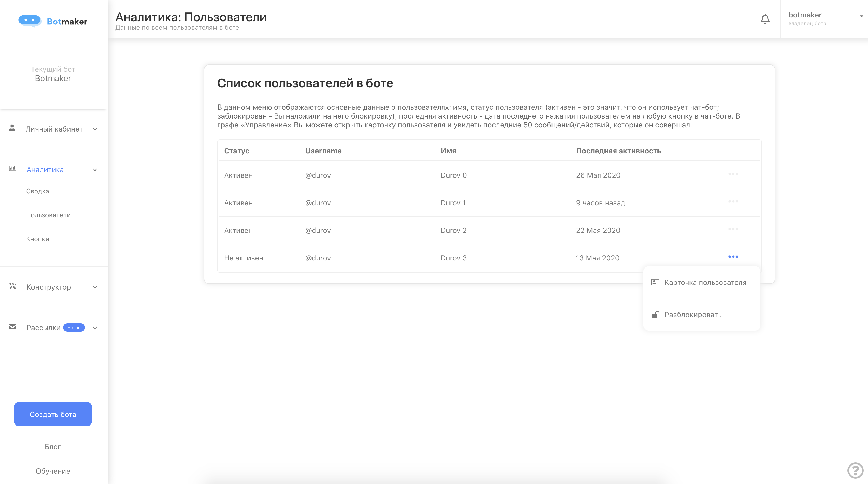The image size is (868, 484).
Task: Click the name cell Durov 3
Action: pyautogui.click(x=453, y=258)
